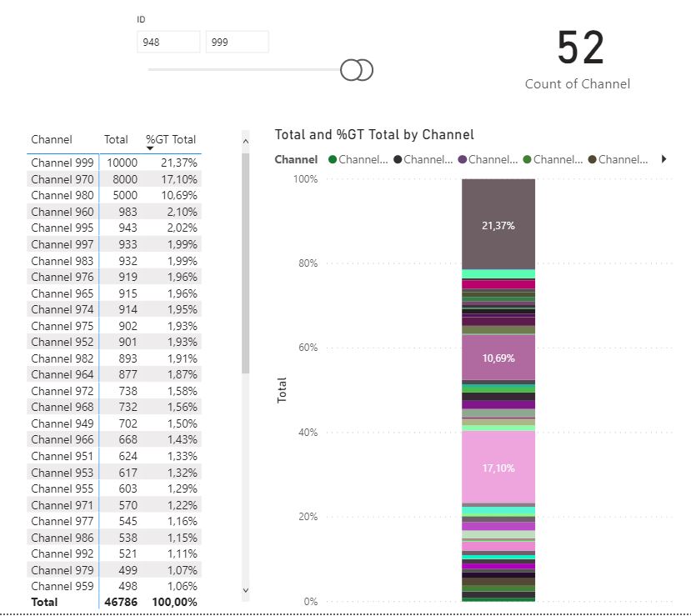Select the Channel 949 row

(x=114, y=423)
